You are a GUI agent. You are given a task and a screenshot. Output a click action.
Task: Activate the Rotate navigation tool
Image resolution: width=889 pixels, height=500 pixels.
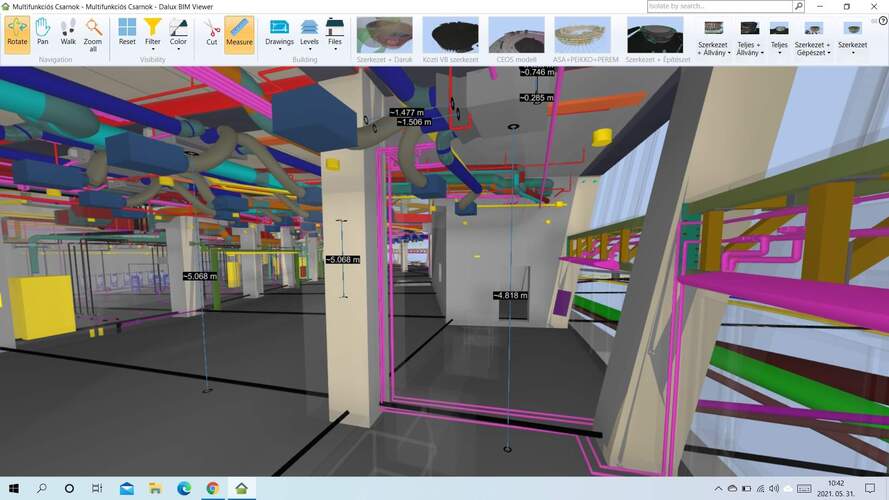pos(17,33)
